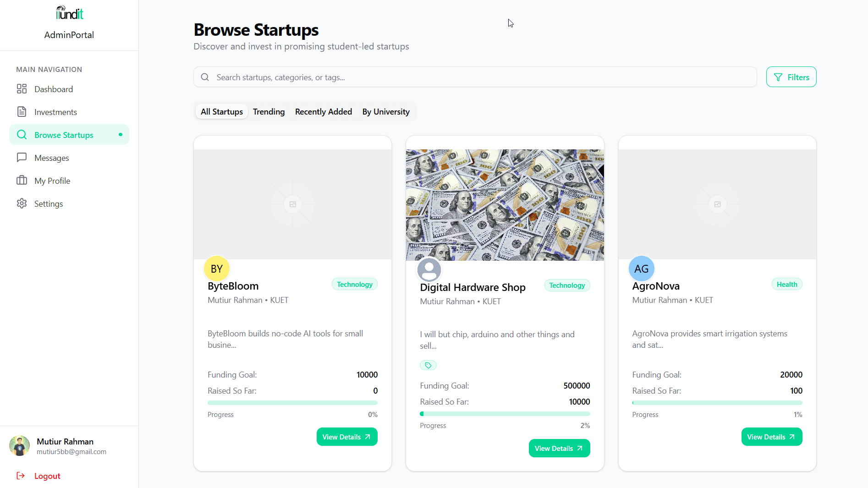Open the My Profile briefcase icon

coord(22,181)
